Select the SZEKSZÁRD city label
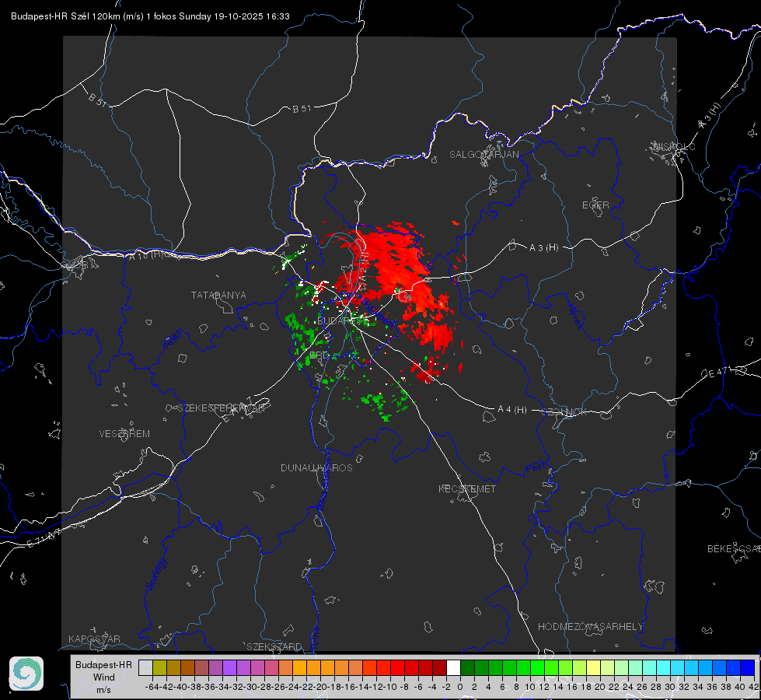Viewport: 761px width, 700px height. (274, 646)
